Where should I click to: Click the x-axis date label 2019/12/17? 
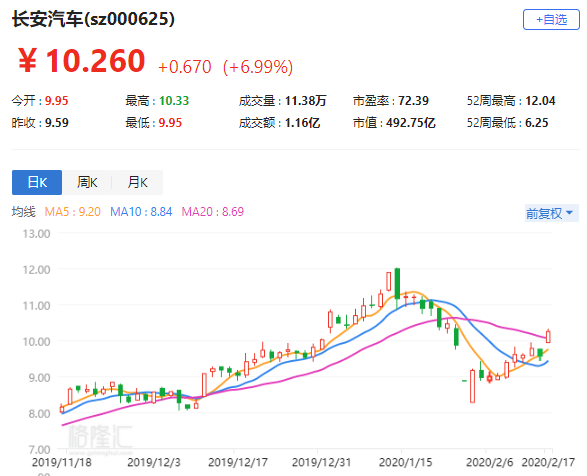coord(238,462)
